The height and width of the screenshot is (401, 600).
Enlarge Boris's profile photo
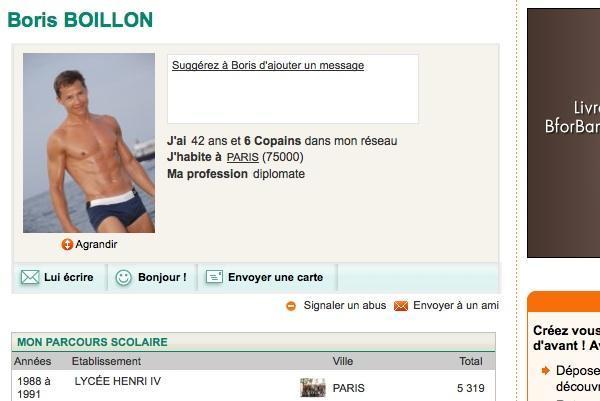point(89,143)
